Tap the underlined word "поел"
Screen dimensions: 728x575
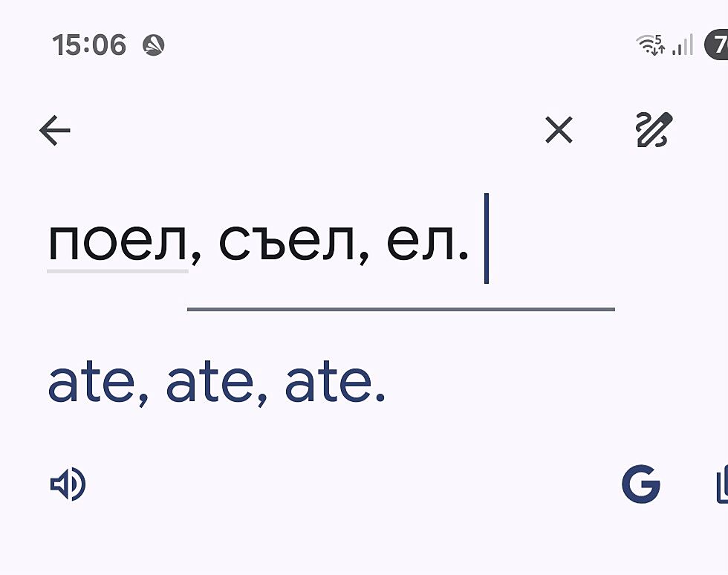[x=117, y=243]
